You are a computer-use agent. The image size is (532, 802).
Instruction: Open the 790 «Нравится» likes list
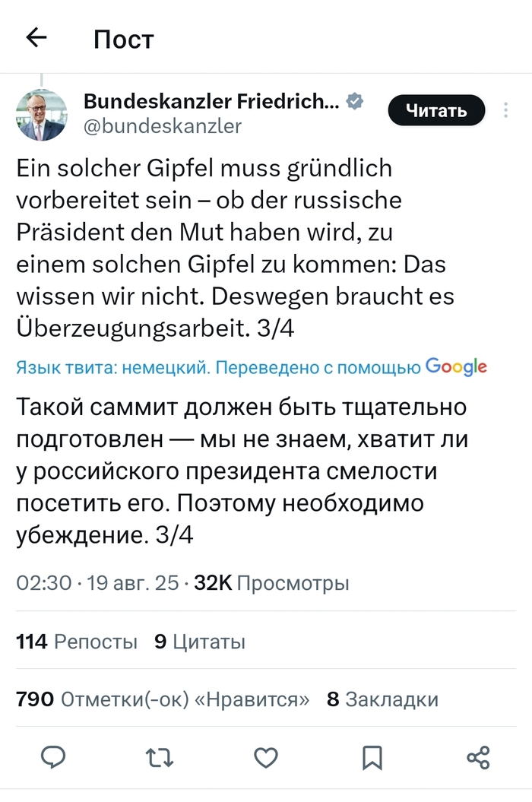[163, 699]
